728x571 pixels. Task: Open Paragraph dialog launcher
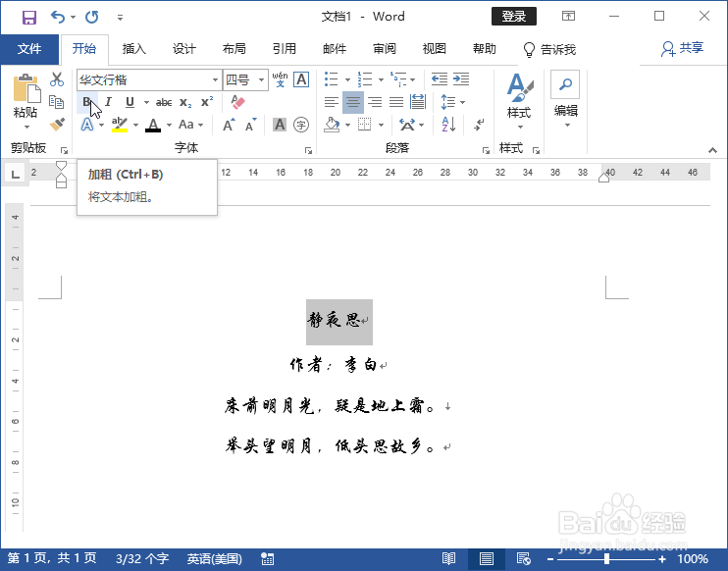pyautogui.click(x=486, y=150)
